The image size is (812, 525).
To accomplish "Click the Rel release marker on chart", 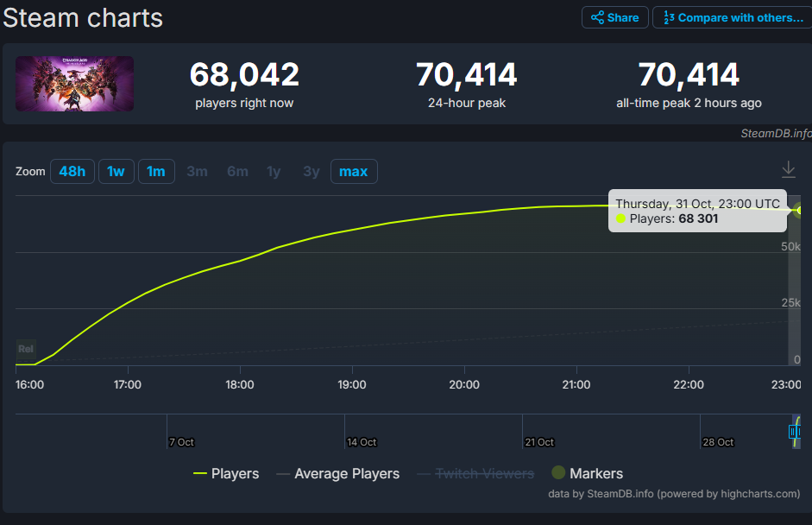I will click(25, 349).
